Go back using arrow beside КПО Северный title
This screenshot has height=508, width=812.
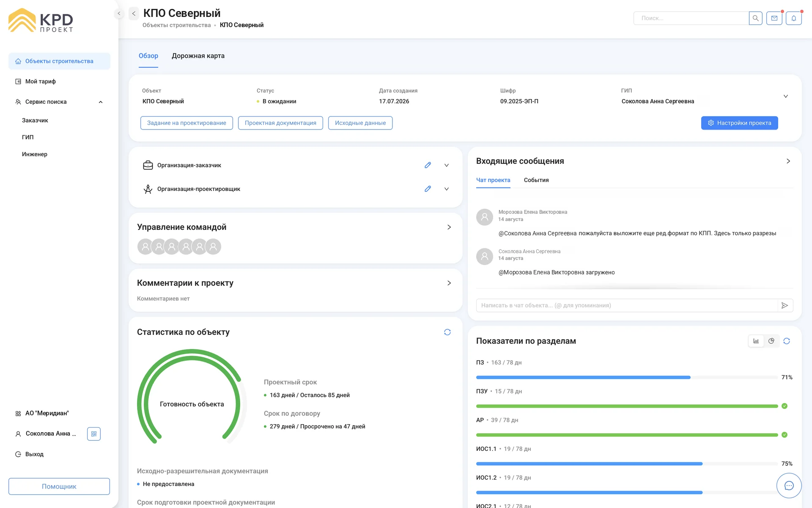click(134, 14)
